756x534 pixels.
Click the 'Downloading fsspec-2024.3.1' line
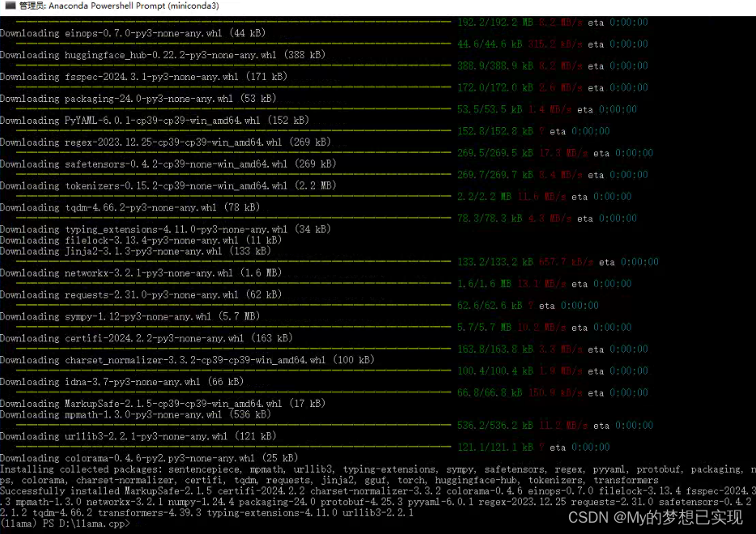pyautogui.click(x=144, y=77)
